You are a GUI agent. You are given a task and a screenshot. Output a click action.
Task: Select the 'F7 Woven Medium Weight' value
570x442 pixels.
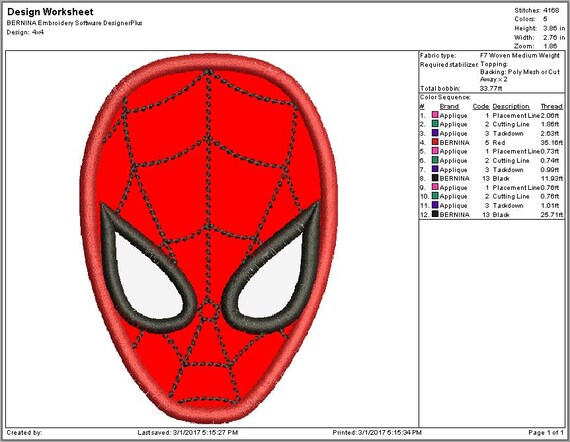pyautogui.click(x=520, y=56)
